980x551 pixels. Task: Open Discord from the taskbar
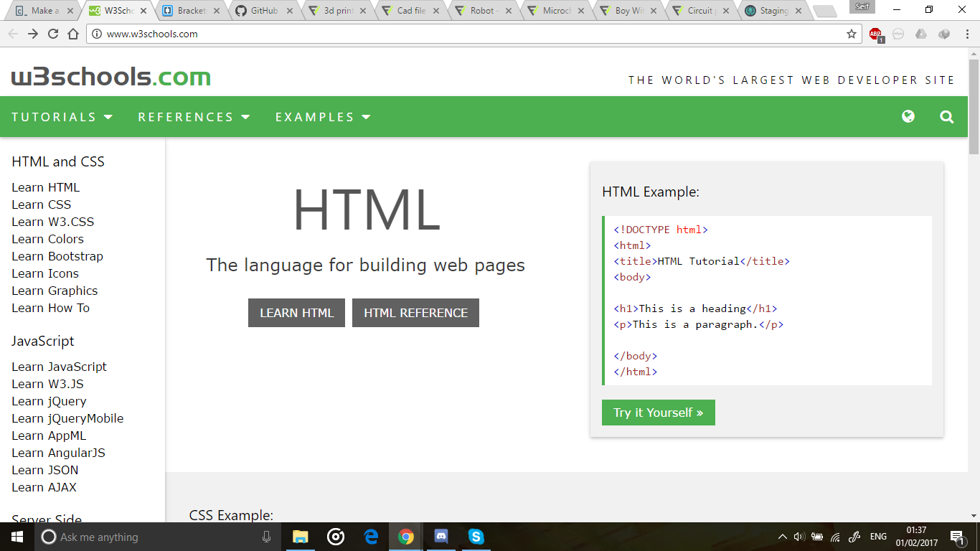441,537
